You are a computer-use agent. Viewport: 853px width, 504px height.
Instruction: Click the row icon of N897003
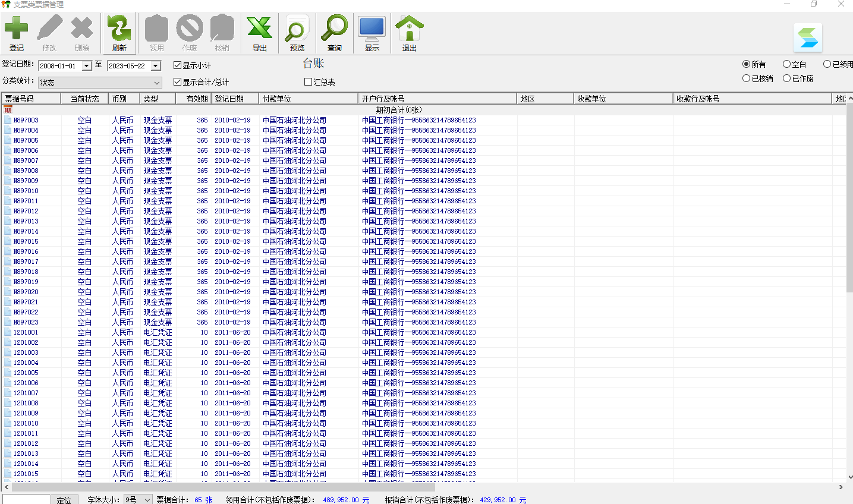tap(8, 120)
